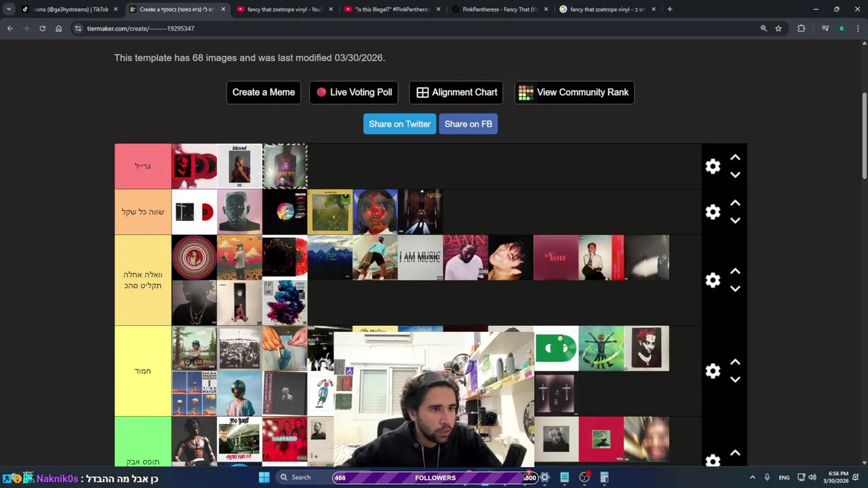Screen dimensions: 868x488
Task: Show hidden system tray icons
Action: tap(752, 478)
